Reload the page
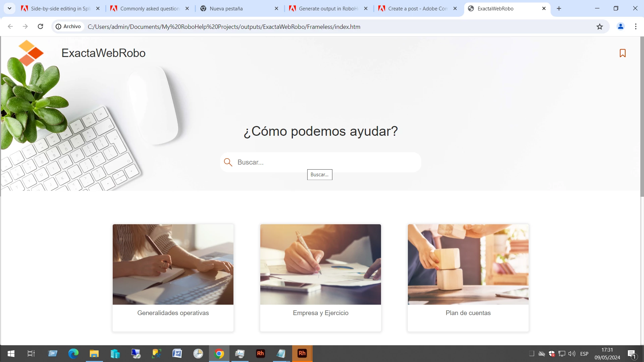Image resolution: width=644 pixels, height=362 pixels. tap(40, 26)
